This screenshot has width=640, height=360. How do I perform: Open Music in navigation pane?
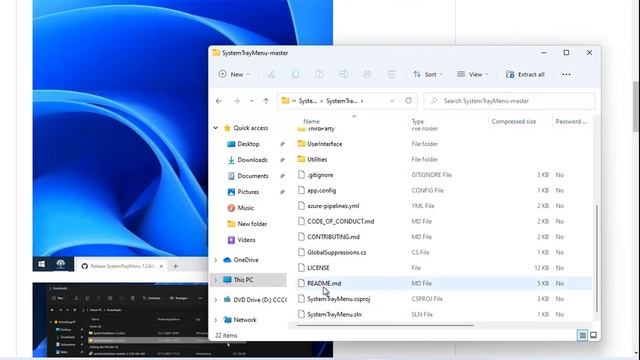tap(245, 208)
